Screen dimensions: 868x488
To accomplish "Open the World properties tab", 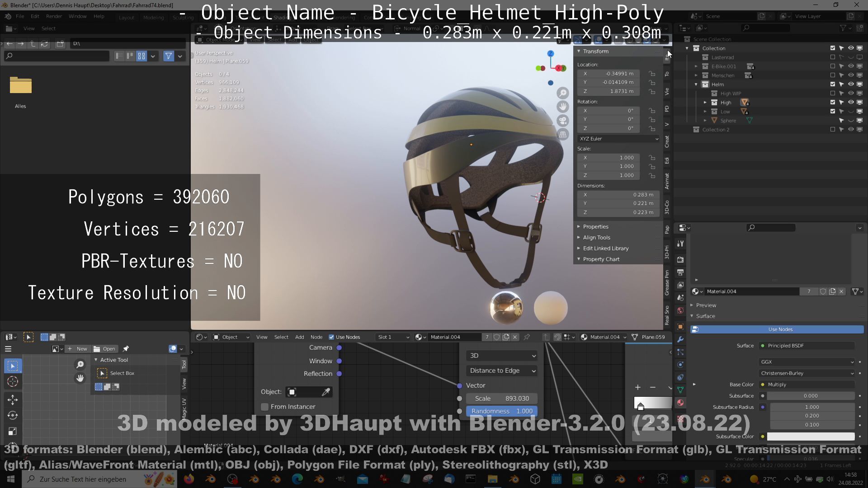I will coord(680,310).
